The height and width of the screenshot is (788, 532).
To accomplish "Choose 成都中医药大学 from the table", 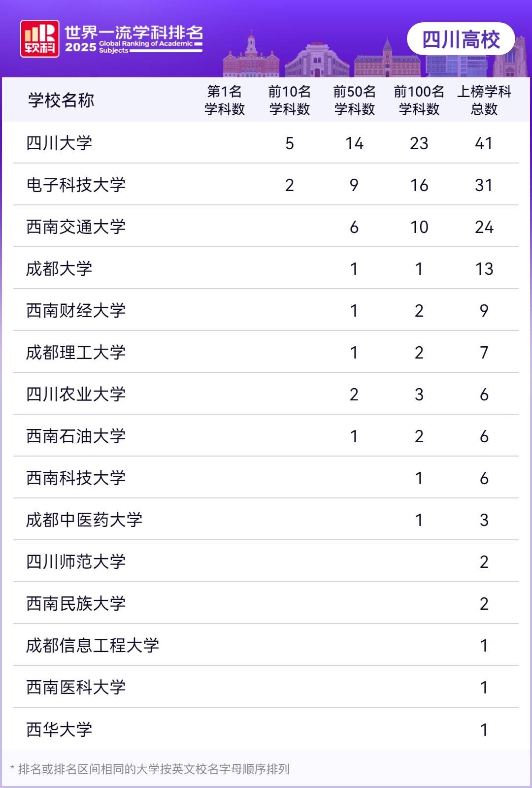I will [84, 520].
